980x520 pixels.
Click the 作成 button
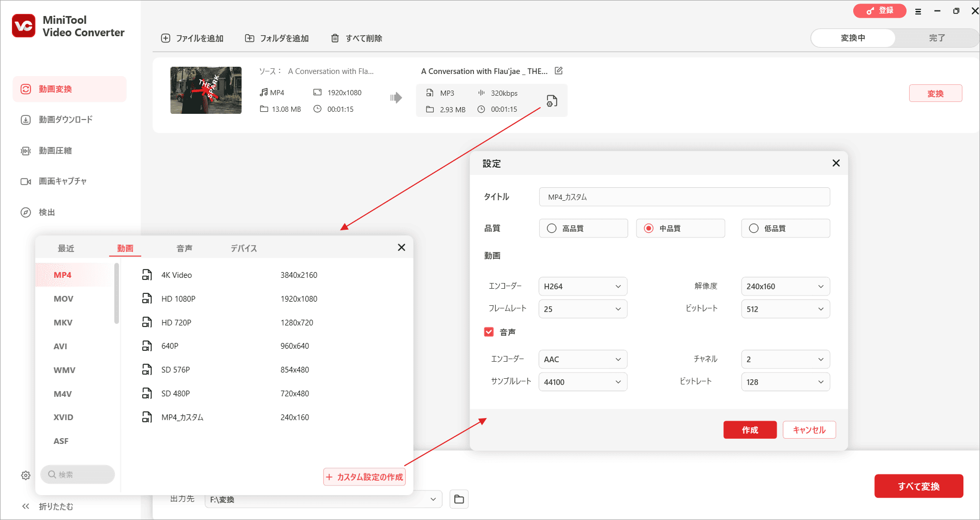(x=750, y=430)
